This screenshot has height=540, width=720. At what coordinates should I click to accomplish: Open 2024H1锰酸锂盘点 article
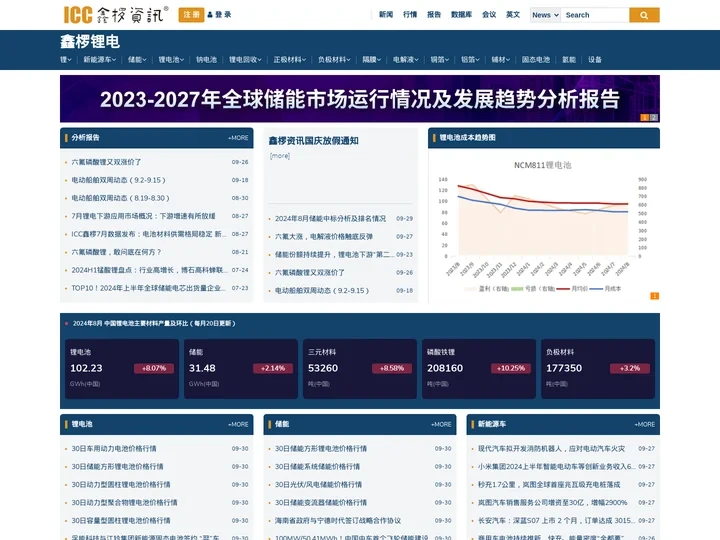[x=149, y=270]
